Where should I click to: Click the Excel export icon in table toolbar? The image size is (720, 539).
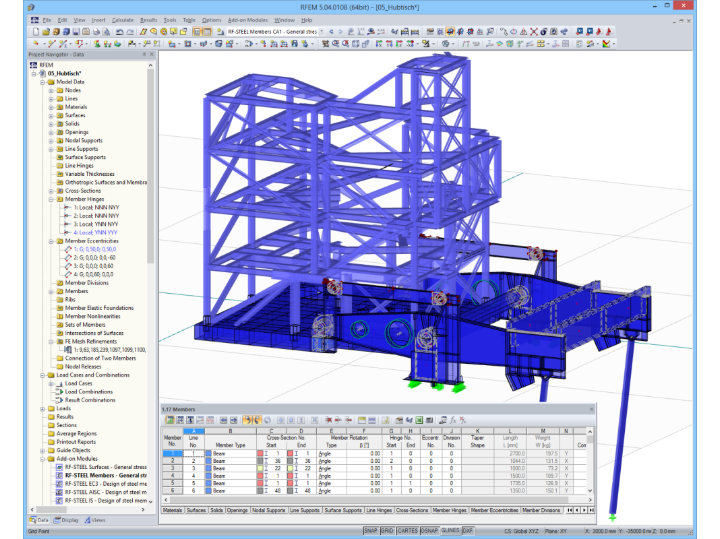[419, 420]
